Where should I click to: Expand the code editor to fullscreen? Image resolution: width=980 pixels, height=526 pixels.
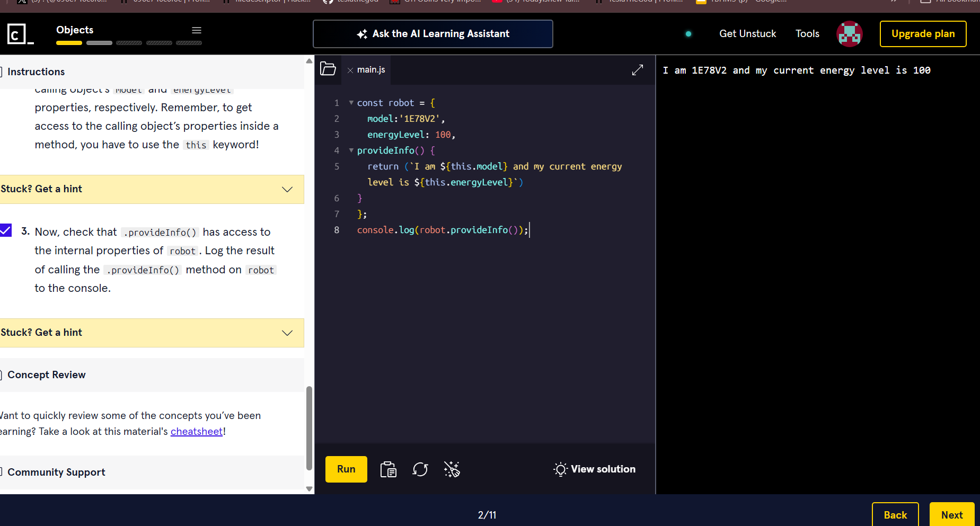(638, 70)
